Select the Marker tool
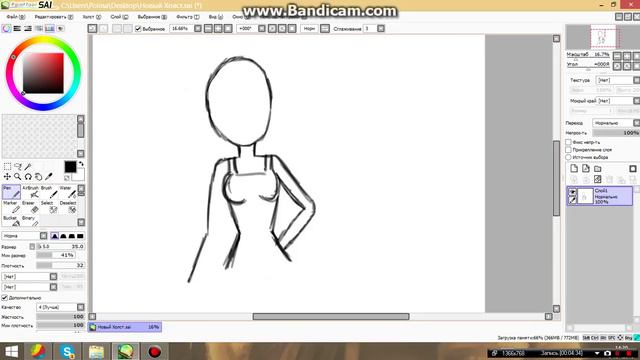The width and height of the screenshot is (640, 360). (11, 207)
